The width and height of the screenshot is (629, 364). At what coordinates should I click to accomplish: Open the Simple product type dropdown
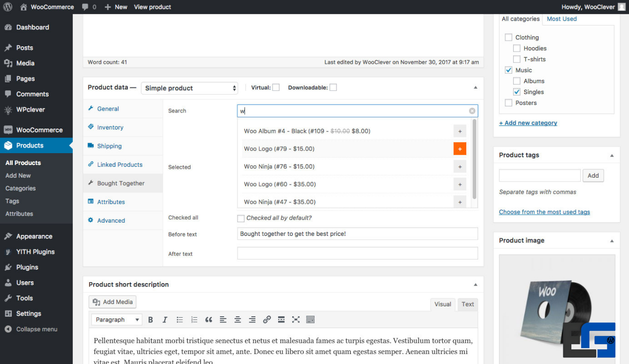(189, 88)
